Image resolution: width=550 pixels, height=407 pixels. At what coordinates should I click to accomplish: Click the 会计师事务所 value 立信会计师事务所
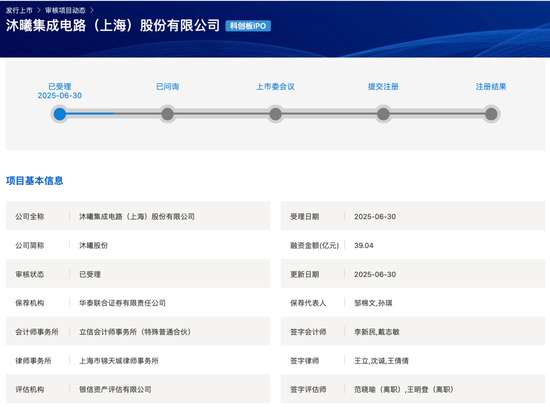pos(135,332)
